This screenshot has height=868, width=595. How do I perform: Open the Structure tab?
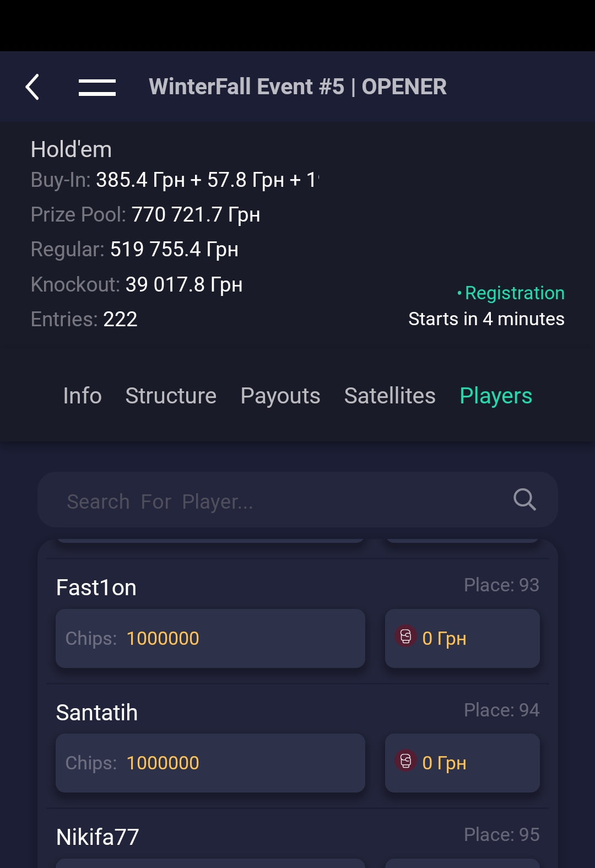coord(171,396)
